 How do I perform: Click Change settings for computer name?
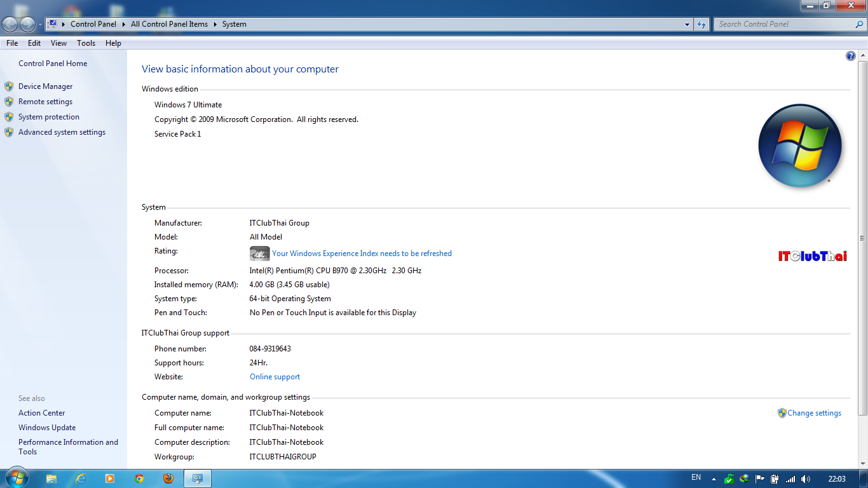tap(814, 413)
